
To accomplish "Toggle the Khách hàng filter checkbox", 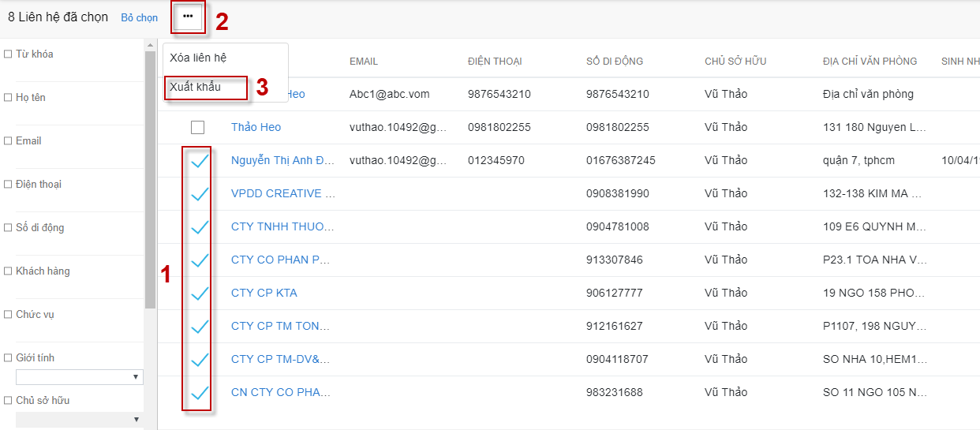I will (x=8, y=271).
